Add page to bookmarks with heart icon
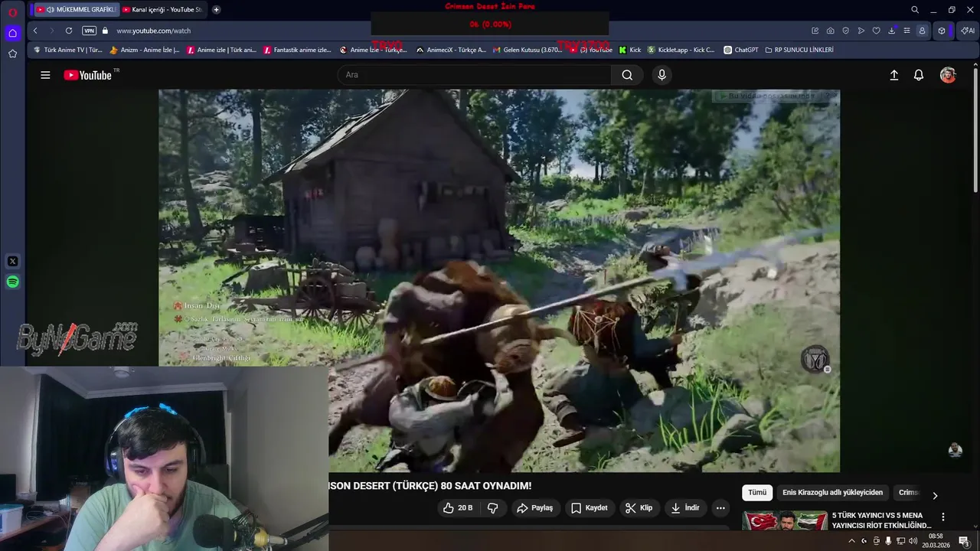Screen dimensions: 980x551 [876, 31]
